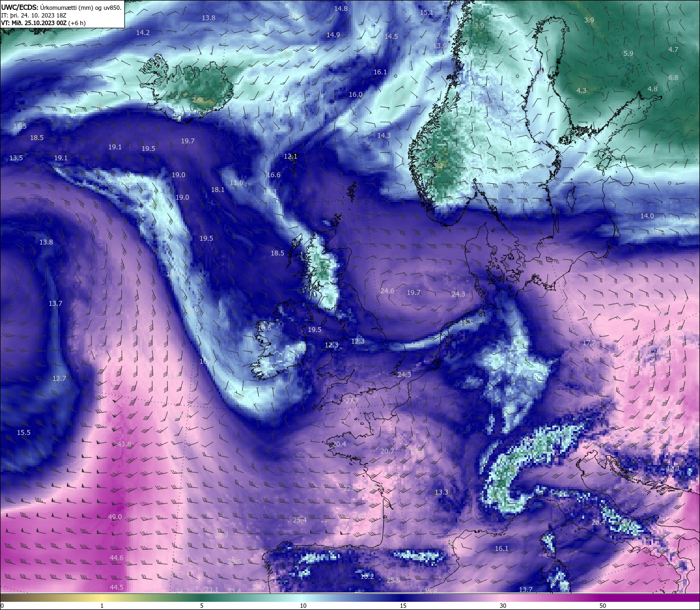Click the 6.8 value label

click(673, 78)
